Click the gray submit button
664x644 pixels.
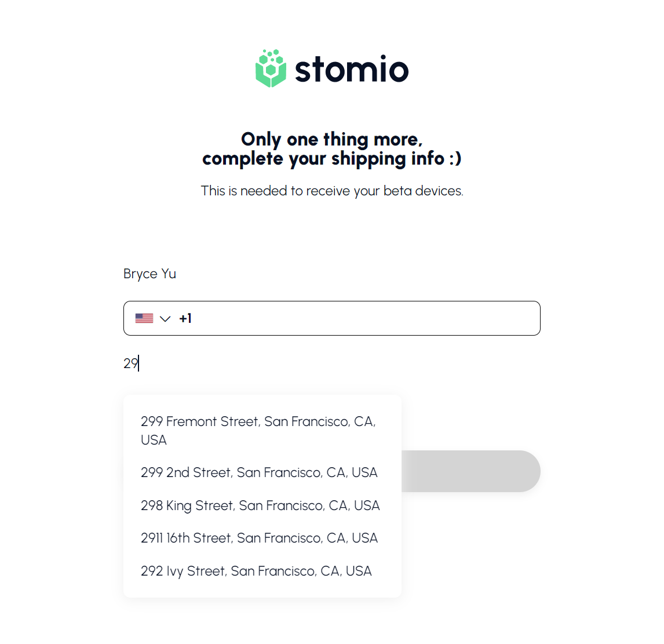[x=470, y=471]
